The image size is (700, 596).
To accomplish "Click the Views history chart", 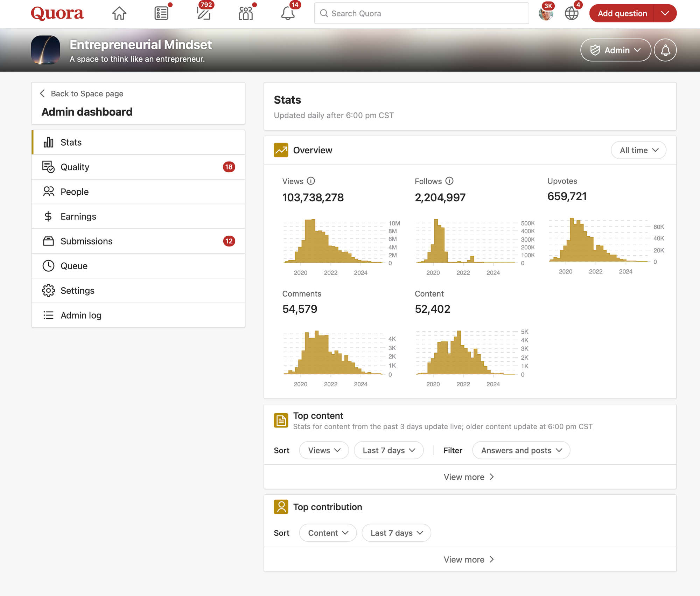I will coord(341,247).
